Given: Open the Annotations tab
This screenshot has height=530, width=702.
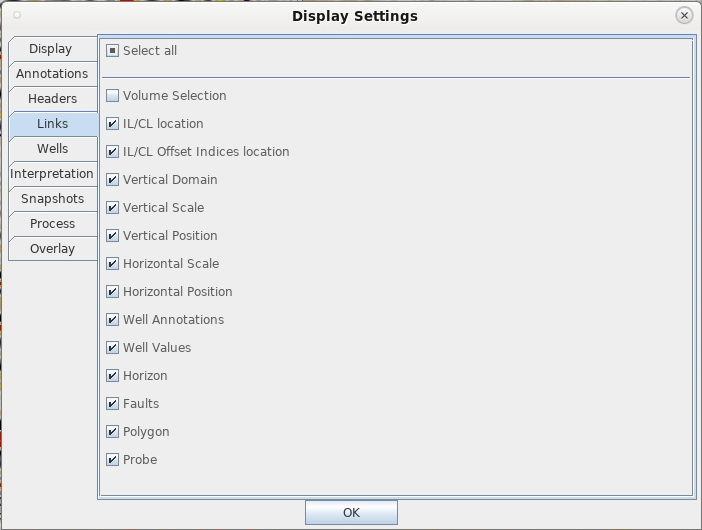Looking at the screenshot, I should click(52, 74).
